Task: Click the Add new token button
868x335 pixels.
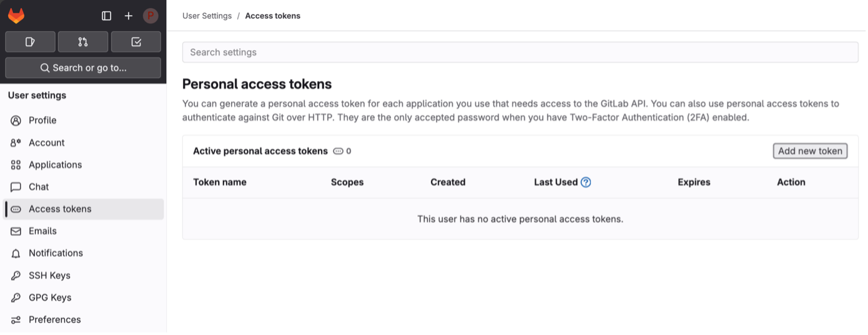Action: point(810,151)
